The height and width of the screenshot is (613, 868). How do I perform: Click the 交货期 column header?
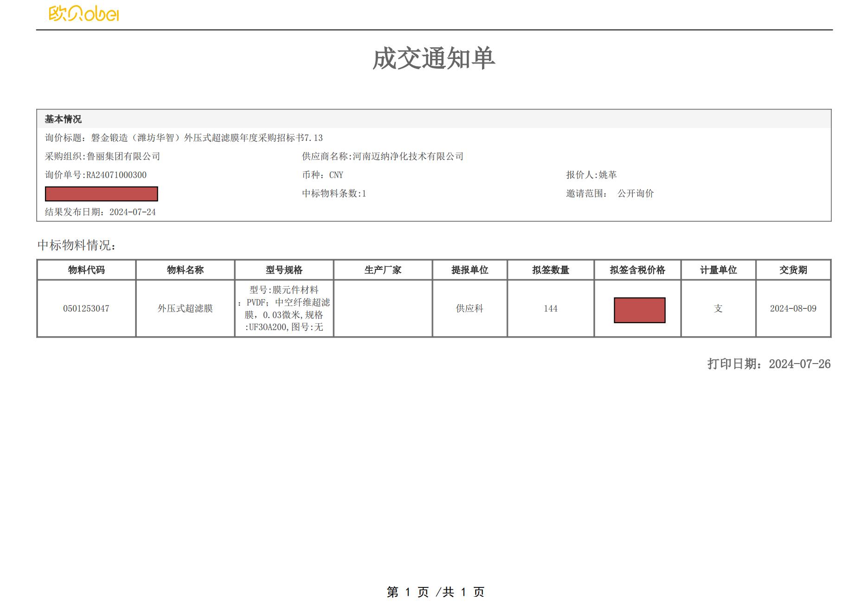tap(793, 270)
